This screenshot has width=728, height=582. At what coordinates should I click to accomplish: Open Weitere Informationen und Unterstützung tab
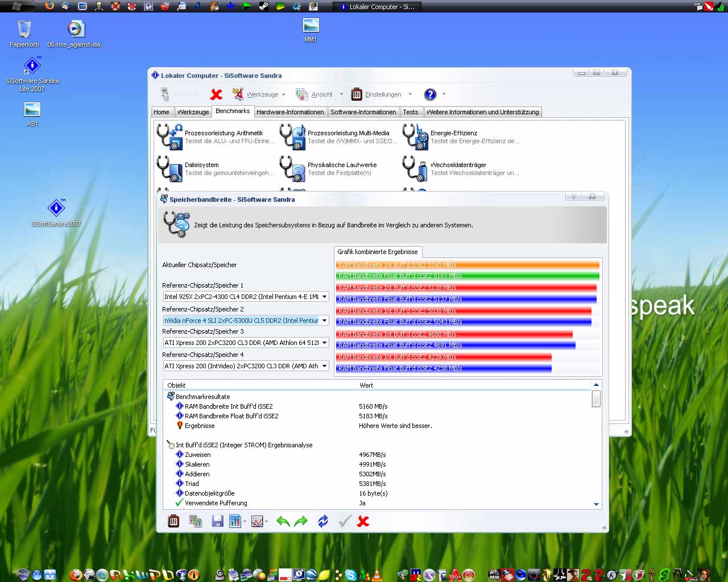pos(482,112)
